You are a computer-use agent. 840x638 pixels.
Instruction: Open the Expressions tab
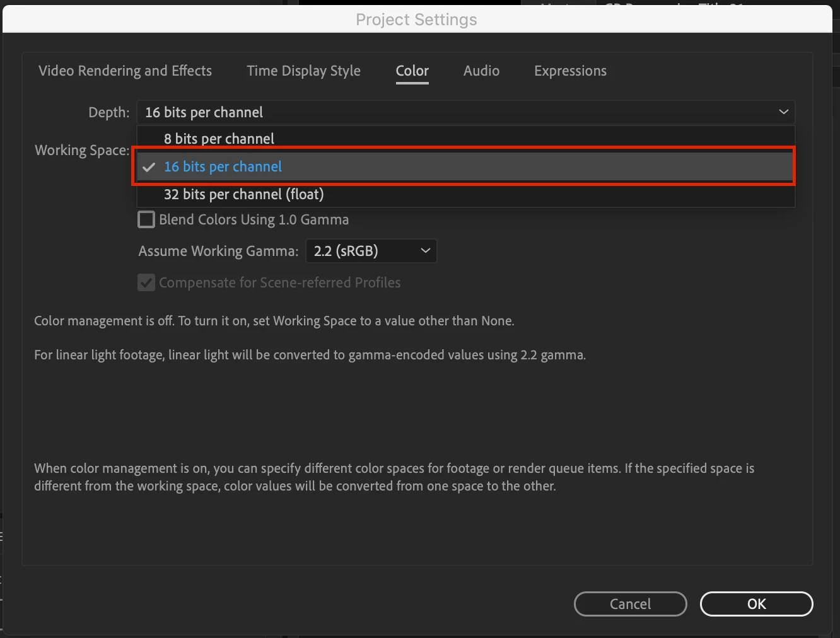tap(570, 71)
